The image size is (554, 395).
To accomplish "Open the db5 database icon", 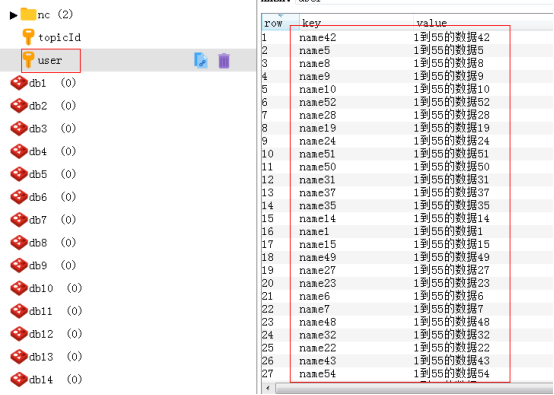I will (19, 174).
